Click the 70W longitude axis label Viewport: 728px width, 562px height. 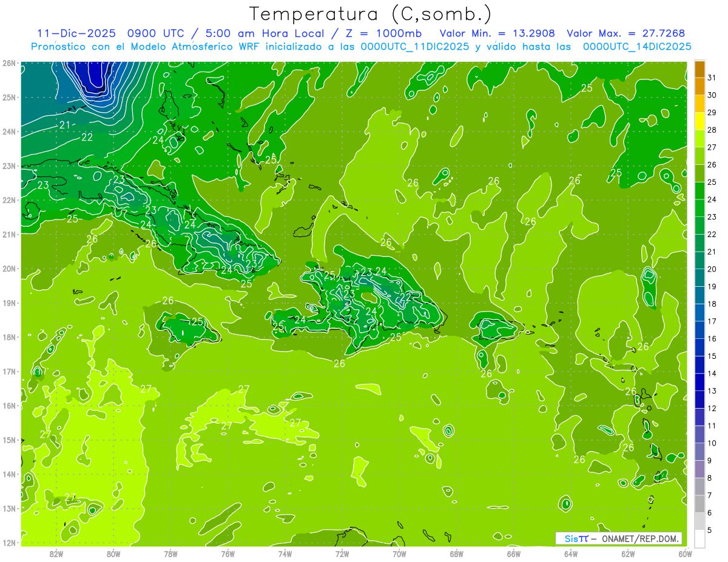pos(399,554)
